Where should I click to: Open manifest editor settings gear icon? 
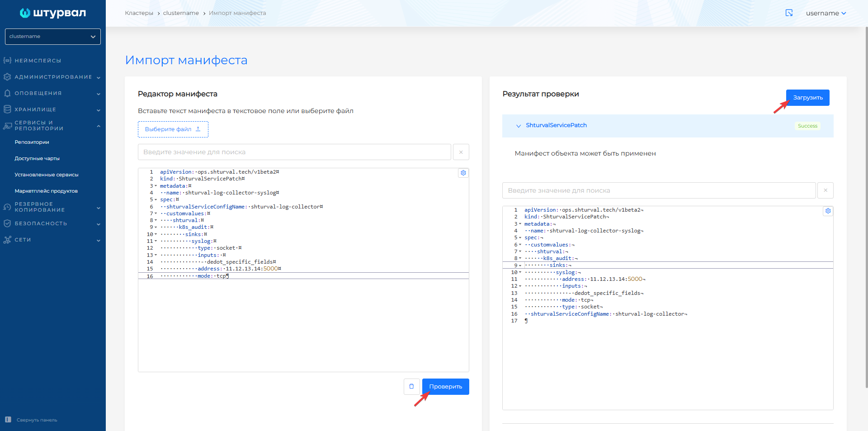tap(463, 173)
